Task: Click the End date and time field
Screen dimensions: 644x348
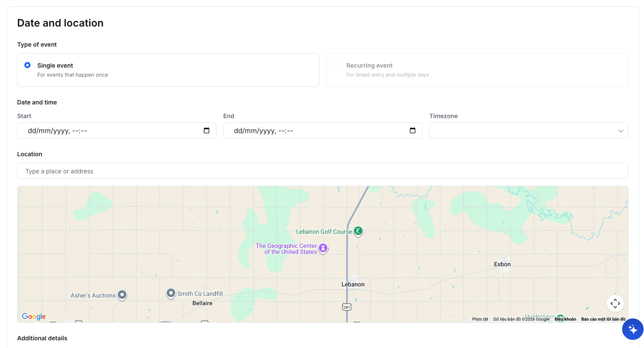Action: [x=317, y=131]
